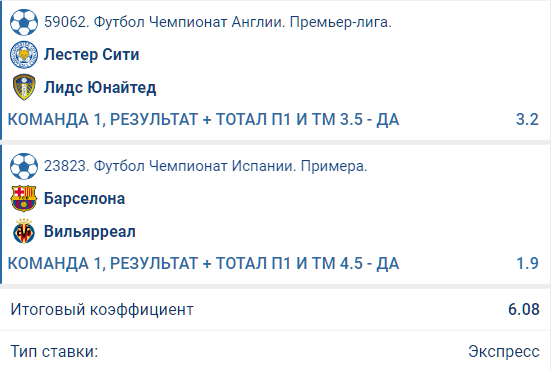Screen dimensions: 551x370
Task: Select the Spanish Primera event header
Action: [x=205, y=166]
